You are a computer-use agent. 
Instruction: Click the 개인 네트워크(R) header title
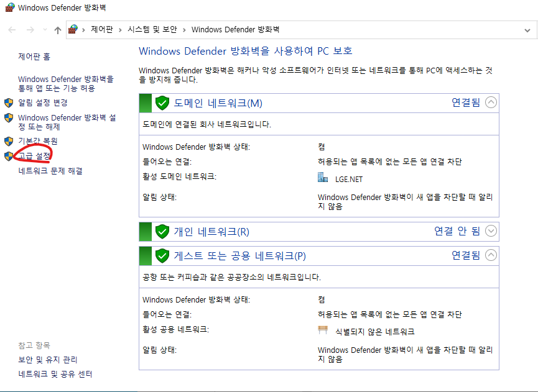point(211,232)
